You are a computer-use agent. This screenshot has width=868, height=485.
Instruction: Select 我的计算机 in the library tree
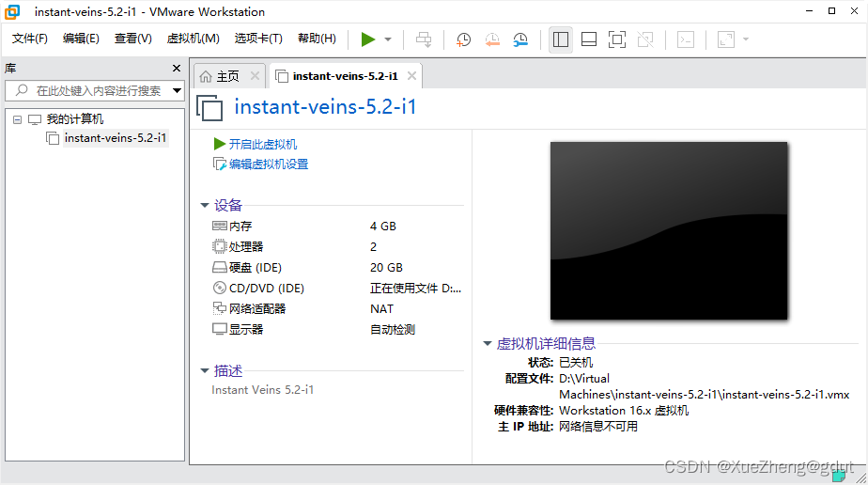point(75,119)
